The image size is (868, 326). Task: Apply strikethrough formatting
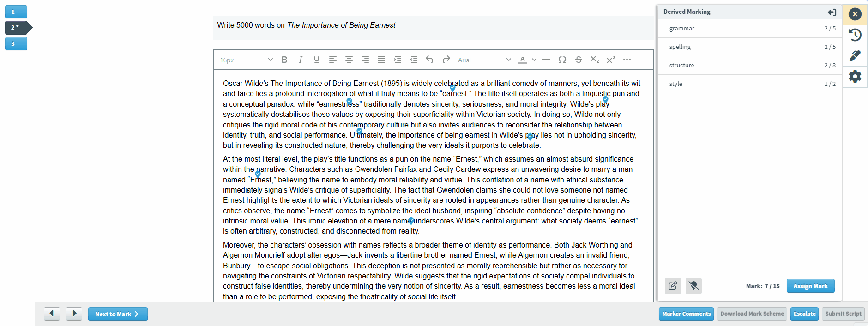click(x=578, y=60)
